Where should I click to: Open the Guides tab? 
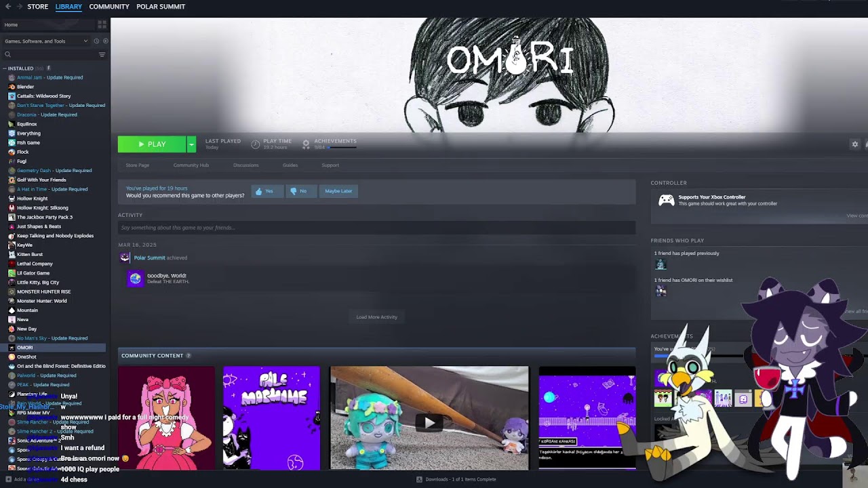click(290, 165)
